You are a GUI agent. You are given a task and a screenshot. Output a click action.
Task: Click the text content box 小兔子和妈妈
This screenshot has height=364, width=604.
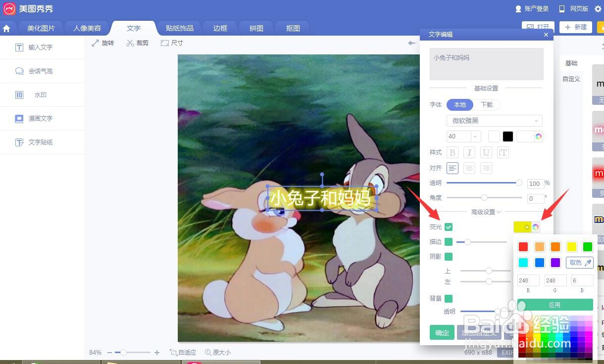pyautogui.click(x=487, y=64)
